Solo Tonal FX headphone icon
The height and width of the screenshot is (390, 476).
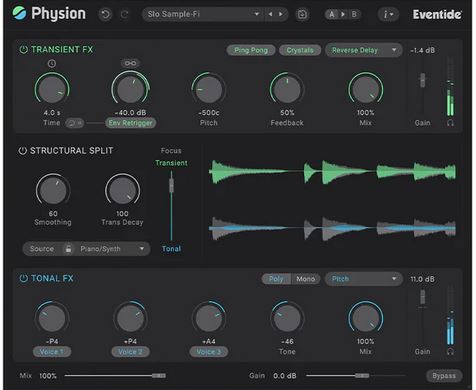450,351
